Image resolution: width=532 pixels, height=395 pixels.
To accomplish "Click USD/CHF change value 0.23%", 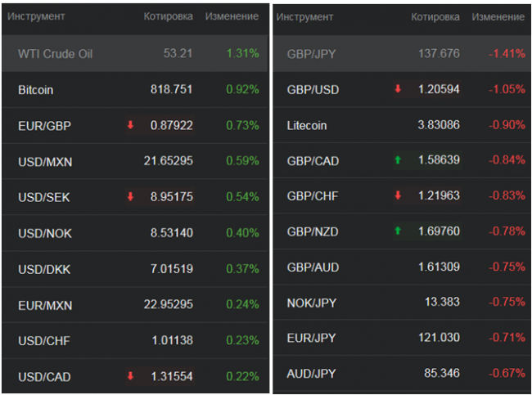I will pos(242,341).
